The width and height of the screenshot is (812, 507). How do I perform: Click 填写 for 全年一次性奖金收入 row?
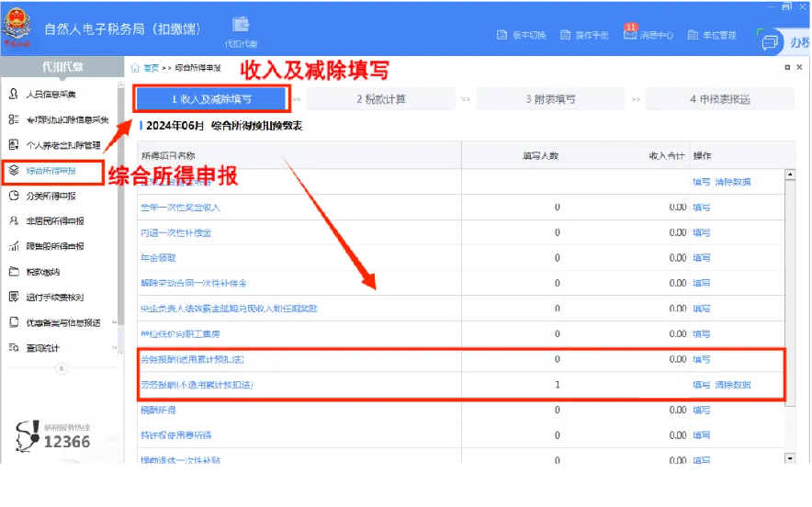(x=701, y=208)
